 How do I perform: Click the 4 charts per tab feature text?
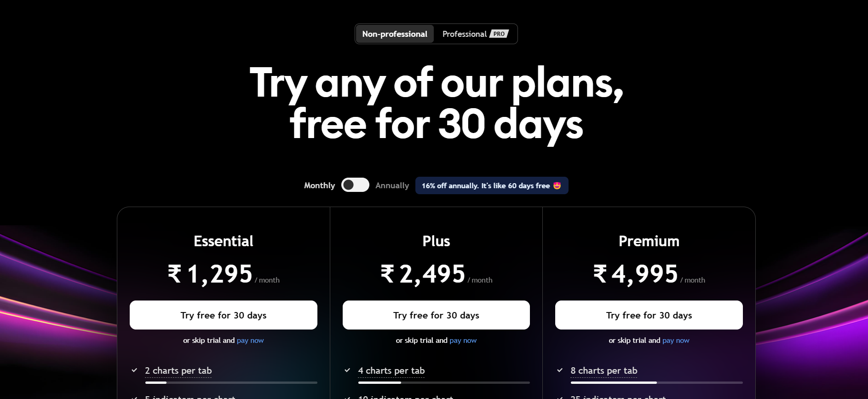click(391, 370)
